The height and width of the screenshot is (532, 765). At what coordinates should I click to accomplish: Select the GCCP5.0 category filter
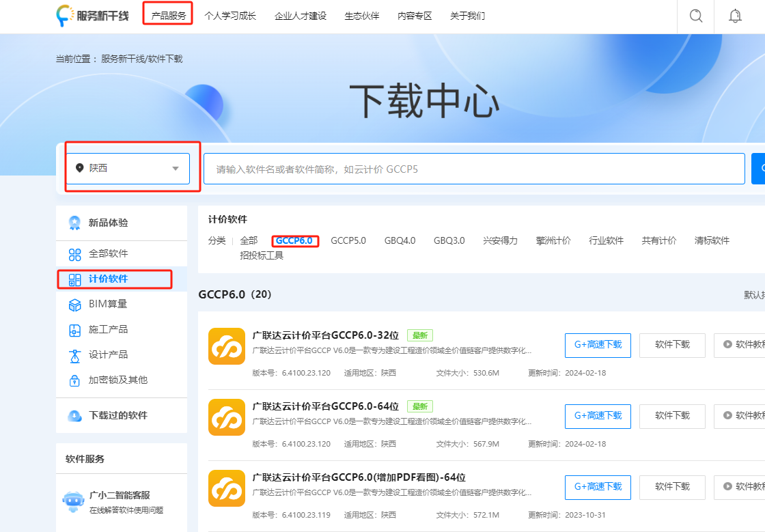tap(348, 240)
